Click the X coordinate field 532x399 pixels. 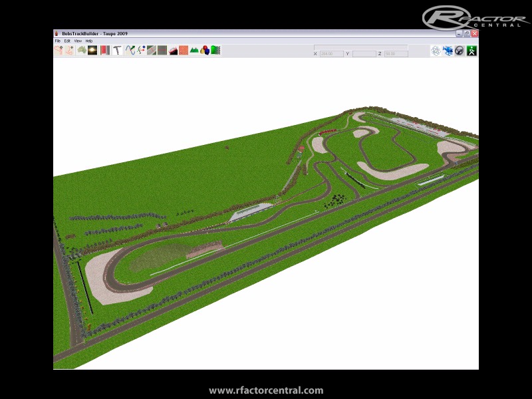coord(331,53)
